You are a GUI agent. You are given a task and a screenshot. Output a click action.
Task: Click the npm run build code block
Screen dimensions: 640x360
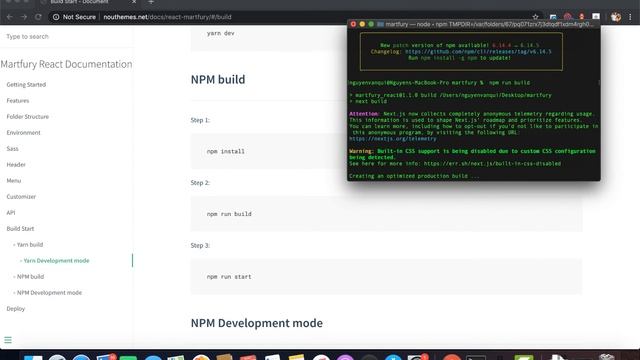[386, 214]
